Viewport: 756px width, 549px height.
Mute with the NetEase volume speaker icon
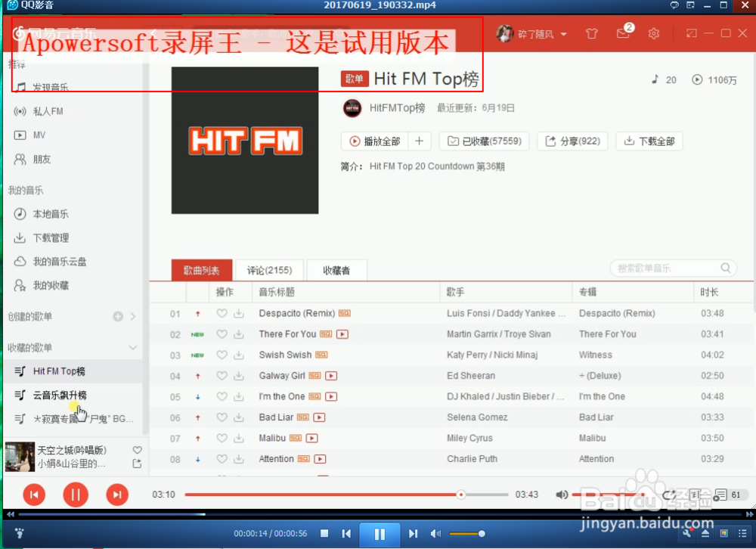tap(562, 495)
